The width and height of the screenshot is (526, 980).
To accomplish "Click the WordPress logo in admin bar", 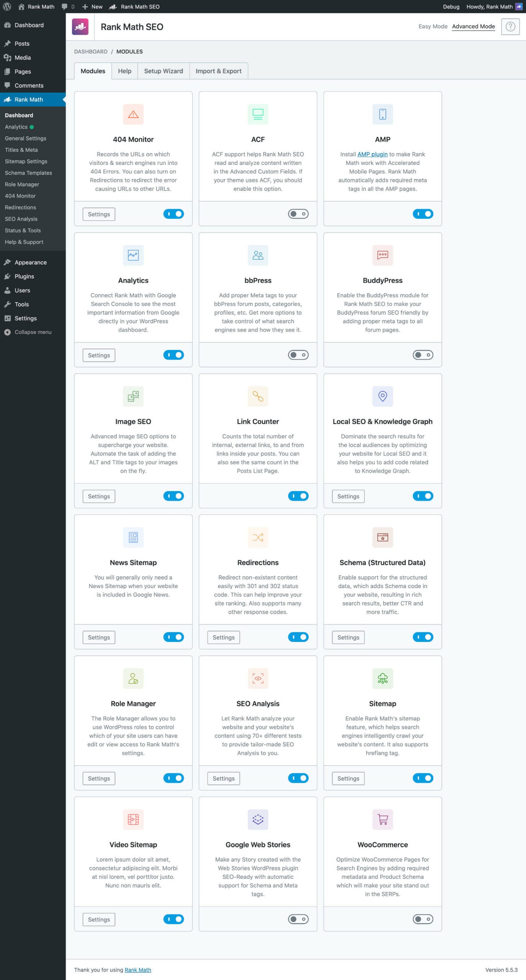I will tap(7, 7).
